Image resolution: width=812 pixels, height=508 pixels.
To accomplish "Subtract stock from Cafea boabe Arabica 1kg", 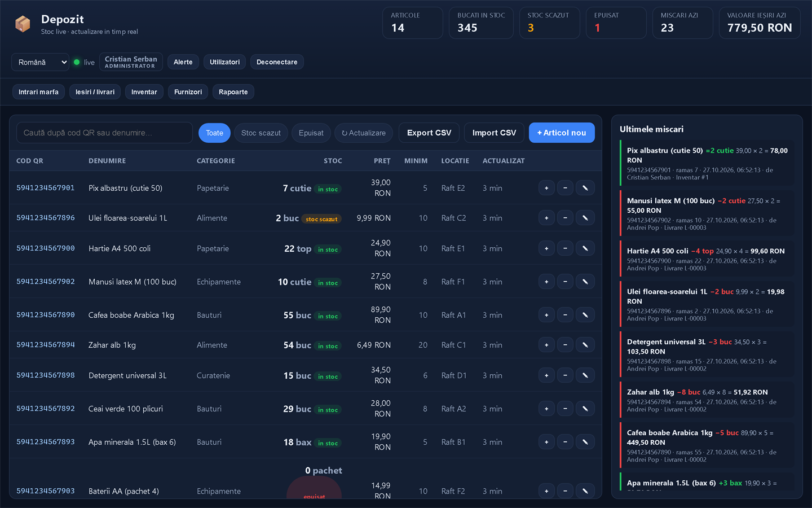I will tap(565, 315).
